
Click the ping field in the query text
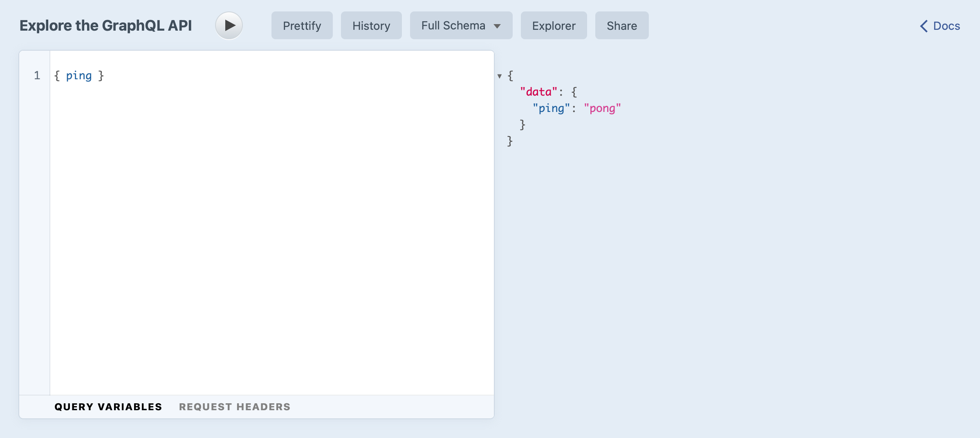coord(79,75)
